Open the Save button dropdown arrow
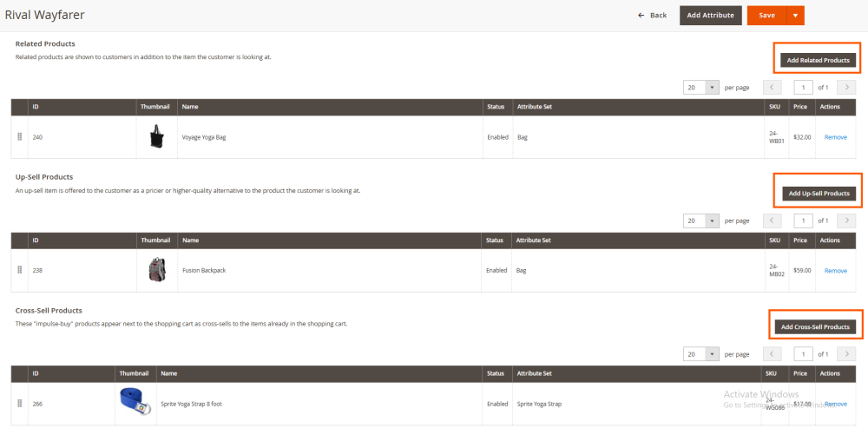Viewport: 868px width, 428px height. click(795, 16)
